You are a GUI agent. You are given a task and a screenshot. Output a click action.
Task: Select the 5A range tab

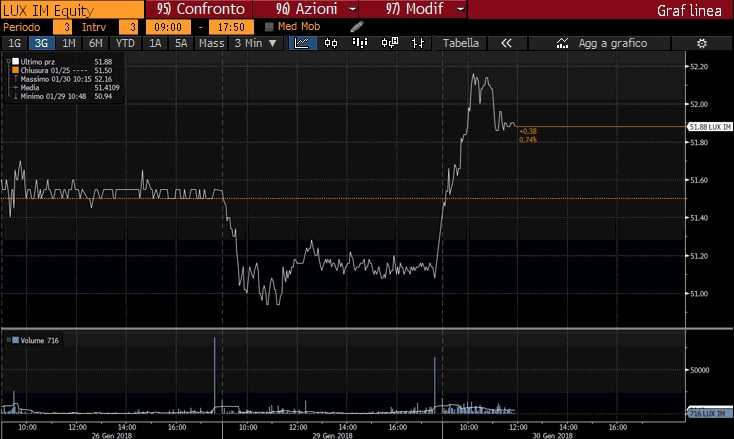coord(181,43)
